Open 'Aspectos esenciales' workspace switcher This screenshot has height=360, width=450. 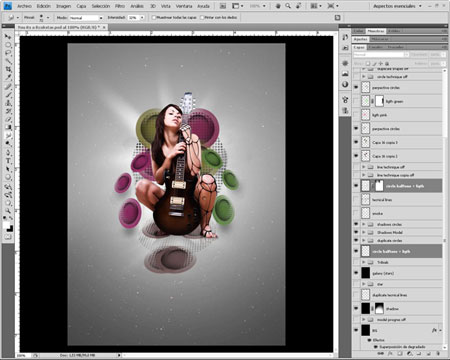tap(397, 6)
